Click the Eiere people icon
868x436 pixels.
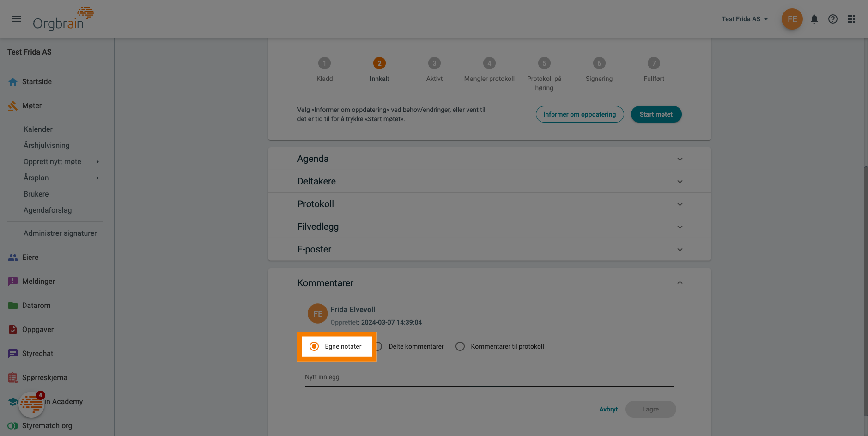pyautogui.click(x=13, y=258)
